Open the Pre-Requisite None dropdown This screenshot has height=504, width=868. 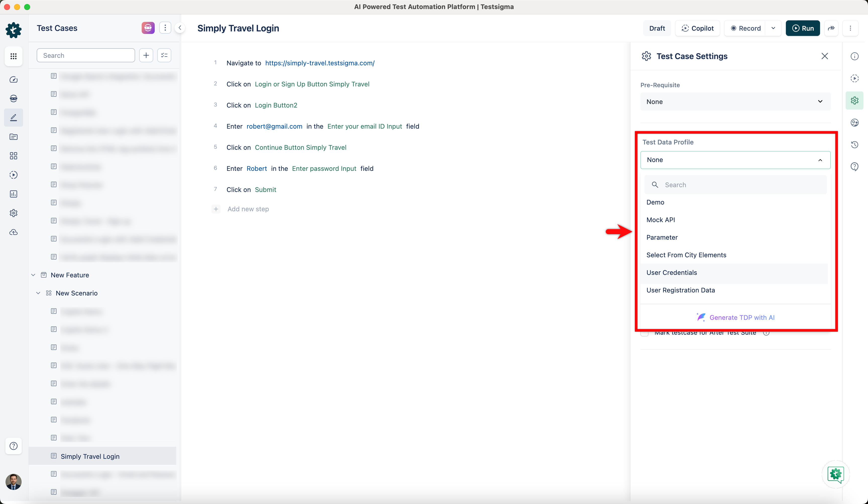(735, 102)
